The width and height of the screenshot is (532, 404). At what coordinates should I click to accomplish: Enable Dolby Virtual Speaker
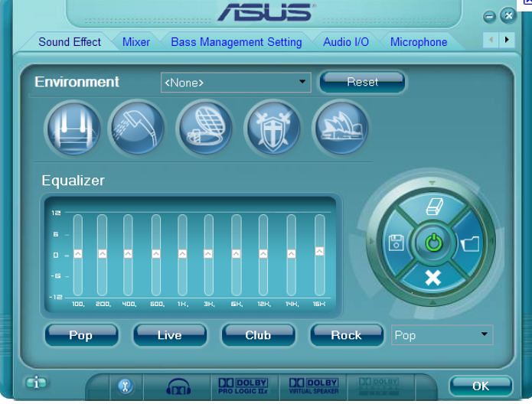click(x=314, y=386)
